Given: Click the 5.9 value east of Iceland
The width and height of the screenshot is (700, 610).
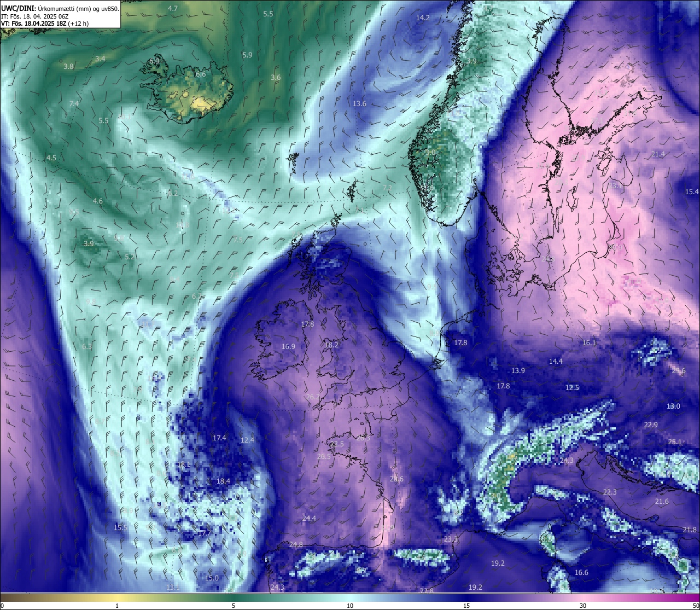Looking at the screenshot, I should (247, 55).
